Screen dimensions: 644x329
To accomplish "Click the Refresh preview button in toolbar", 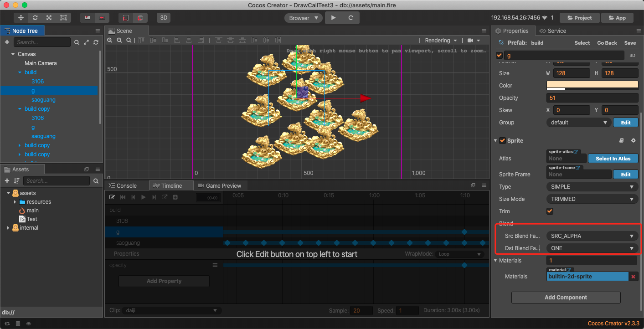I will click(x=351, y=18).
